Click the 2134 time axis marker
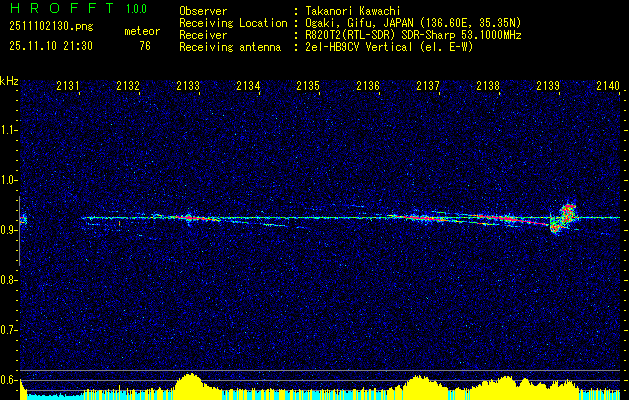 [x=248, y=86]
